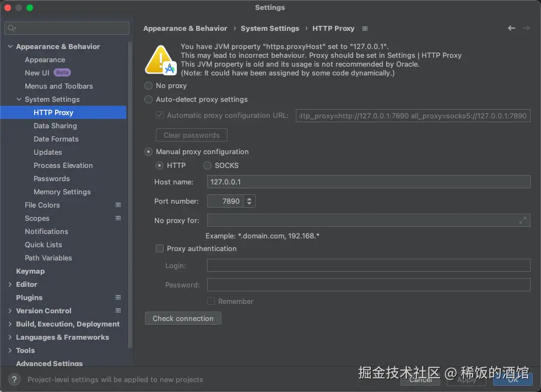Viewport: 541px width, 392px height.
Task: Click the project icon beside Plugins
Action: click(x=118, y=297)
